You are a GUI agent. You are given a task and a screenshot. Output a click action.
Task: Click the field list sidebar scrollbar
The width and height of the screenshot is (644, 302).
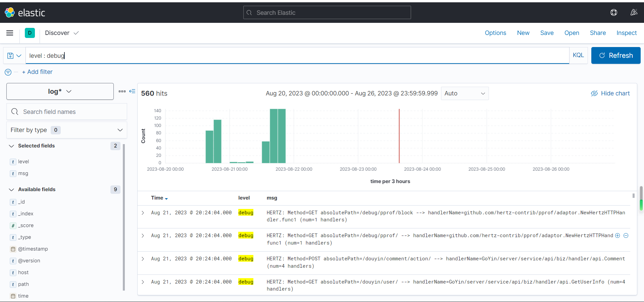[x=124, y=217]
